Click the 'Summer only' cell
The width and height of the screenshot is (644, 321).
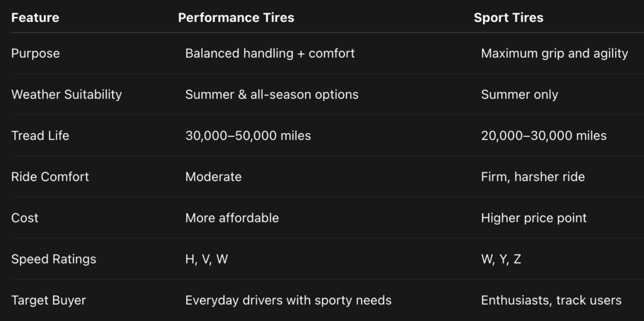coord(519,95)
